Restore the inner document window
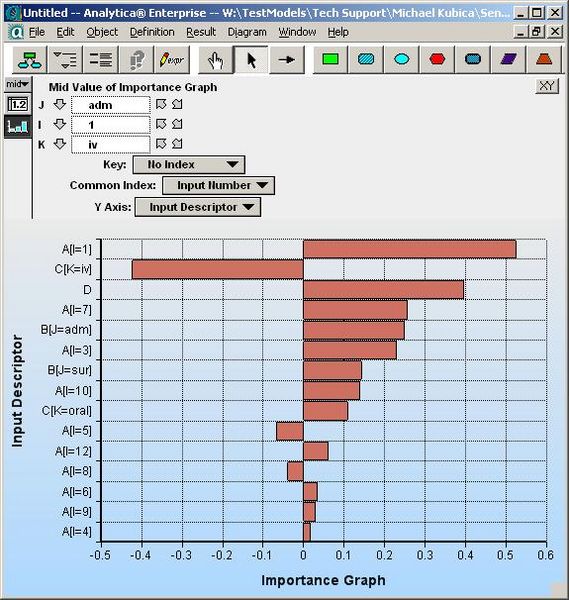Screen dimensions: 569x600 coord(536,32)
